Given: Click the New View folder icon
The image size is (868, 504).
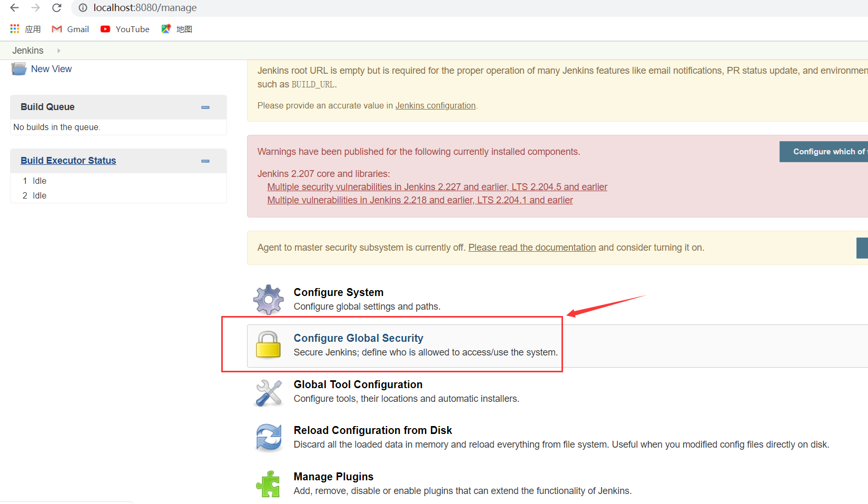Looking at the screenshot, I should (19, 69).
